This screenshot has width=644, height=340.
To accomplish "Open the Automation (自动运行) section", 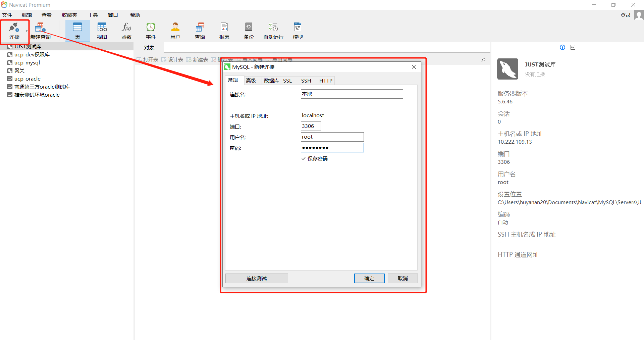I will tap(273, 31).
